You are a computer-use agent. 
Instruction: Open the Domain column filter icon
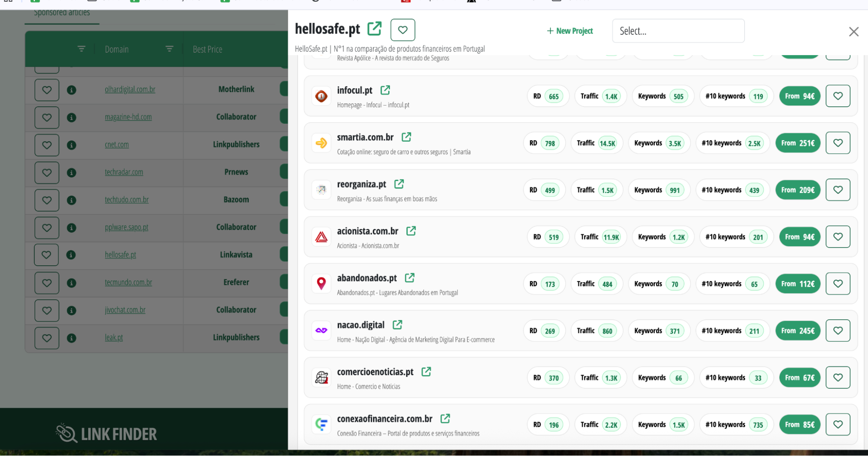pyautogui.click(x=169, y=49)
